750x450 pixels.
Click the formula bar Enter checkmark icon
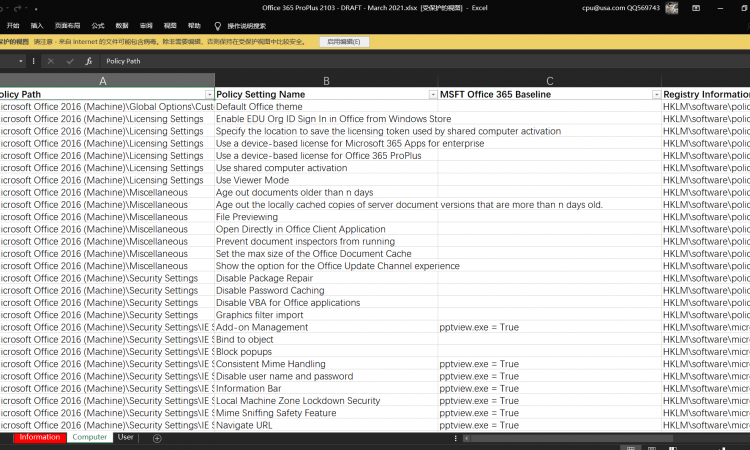click(70, 61)
